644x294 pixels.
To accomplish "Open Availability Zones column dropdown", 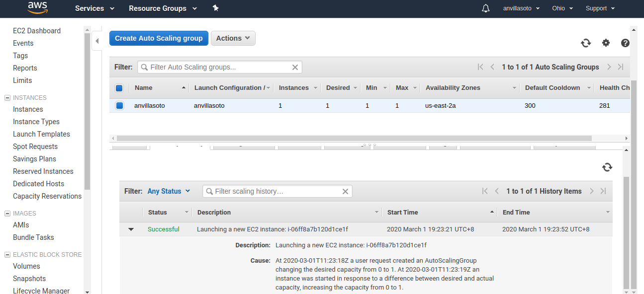I will click(x=514, y=88).
